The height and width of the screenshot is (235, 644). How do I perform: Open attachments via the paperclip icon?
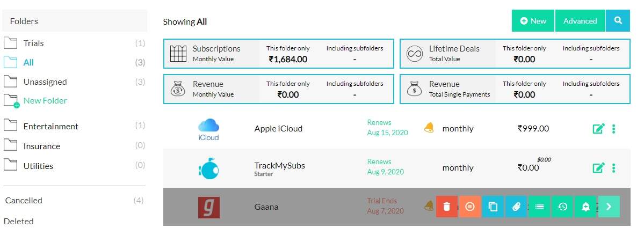516,207
